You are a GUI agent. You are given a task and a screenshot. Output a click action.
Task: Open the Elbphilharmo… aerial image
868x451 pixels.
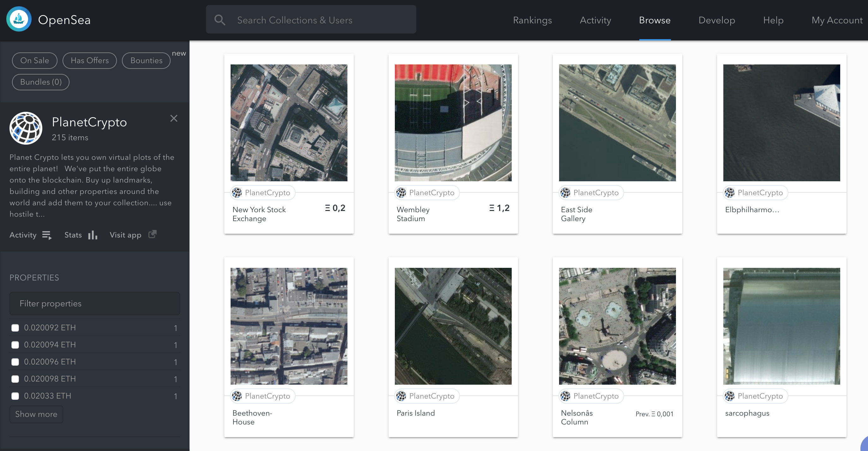pyautogui.click(x=782, y=123)
